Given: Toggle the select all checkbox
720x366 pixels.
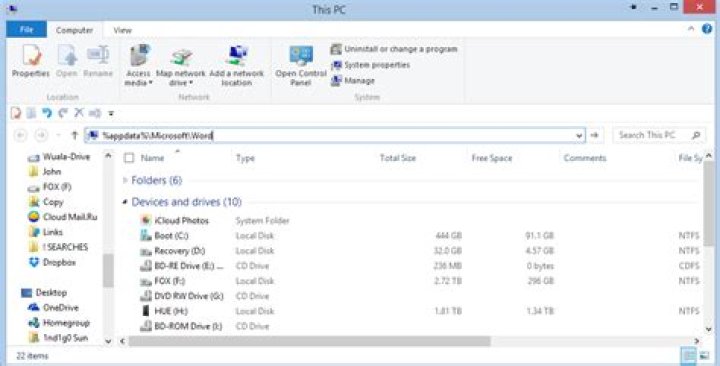Looking at the screenshot, I should (129, 158).
